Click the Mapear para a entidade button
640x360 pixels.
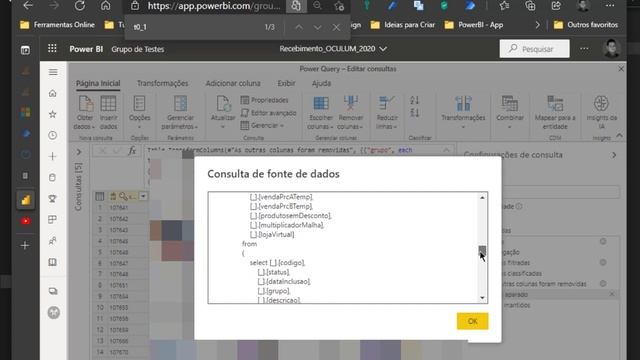coord(555,113)
